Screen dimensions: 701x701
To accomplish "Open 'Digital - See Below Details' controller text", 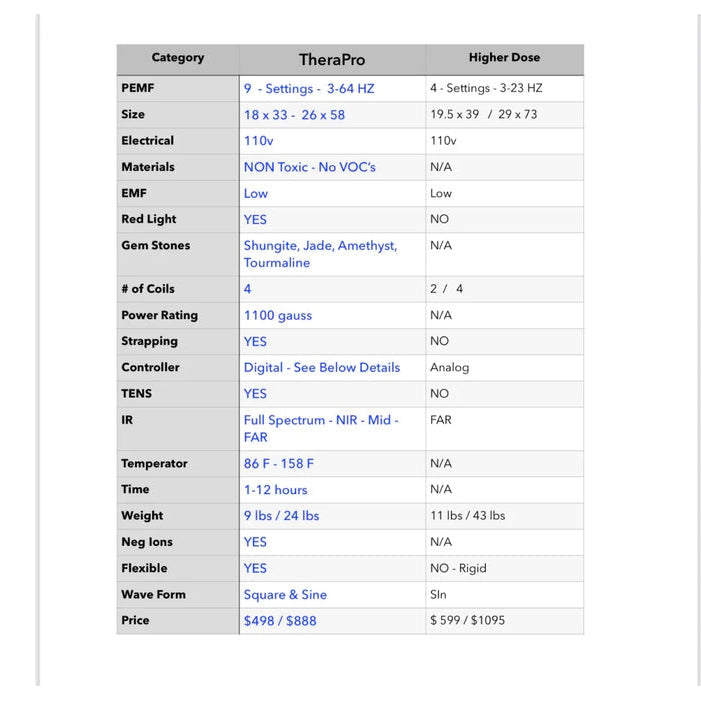I will pos(322,367).
